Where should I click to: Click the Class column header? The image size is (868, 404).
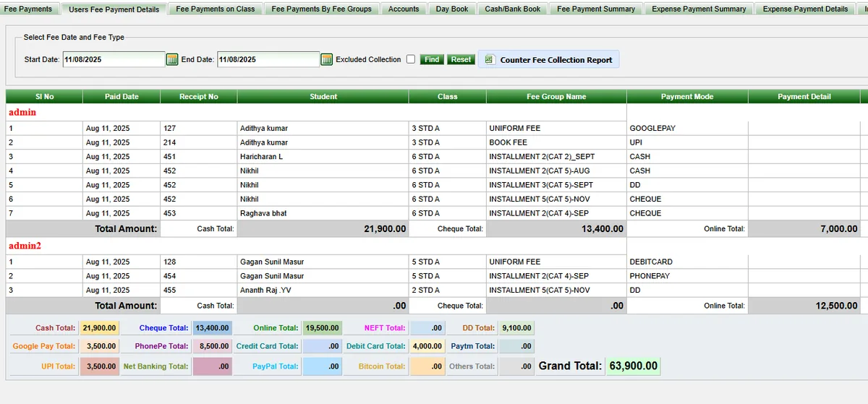click(447, 96)
